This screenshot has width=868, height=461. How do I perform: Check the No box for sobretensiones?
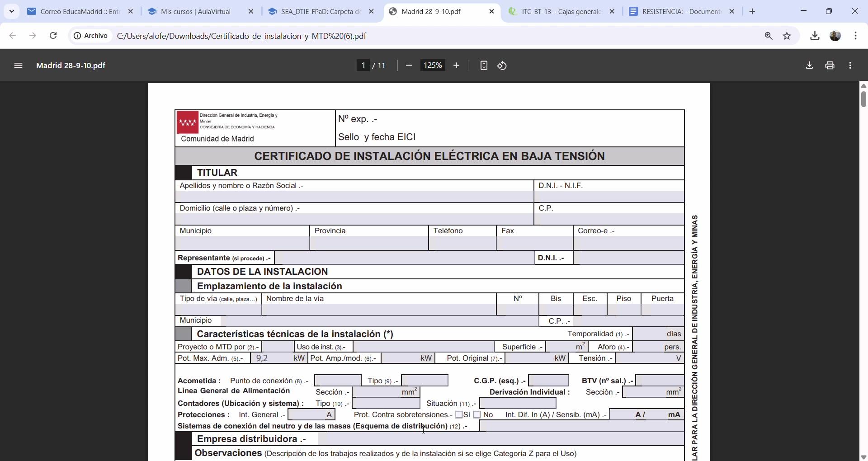pos(477,415)
